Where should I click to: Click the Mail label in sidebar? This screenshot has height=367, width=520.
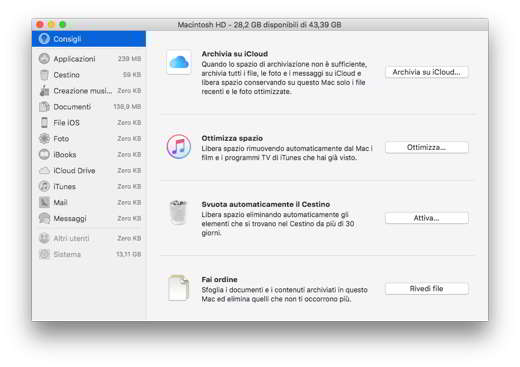pyautogui.click(x=60, y=202)
